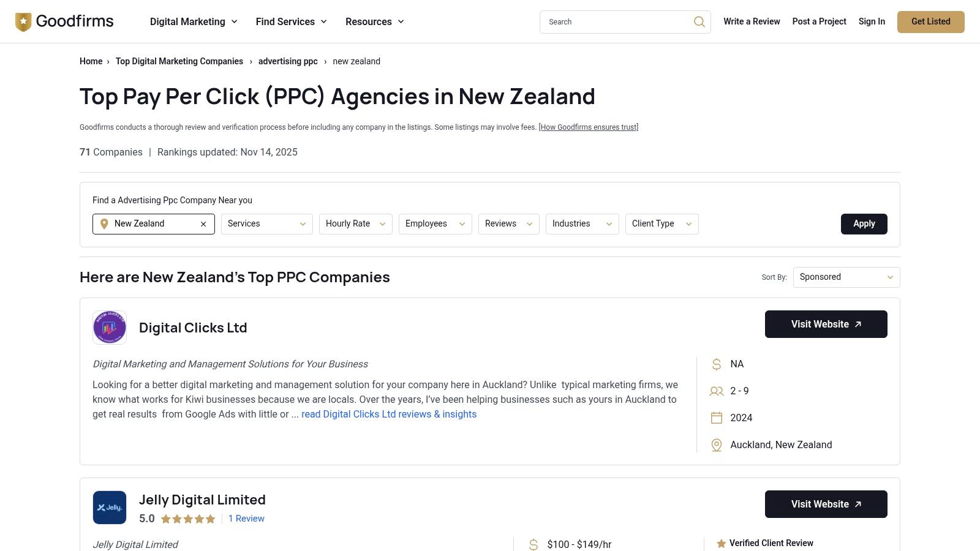
Task: Click inside the Search input field
Action: pyautogui.click(x=612, y=21)
